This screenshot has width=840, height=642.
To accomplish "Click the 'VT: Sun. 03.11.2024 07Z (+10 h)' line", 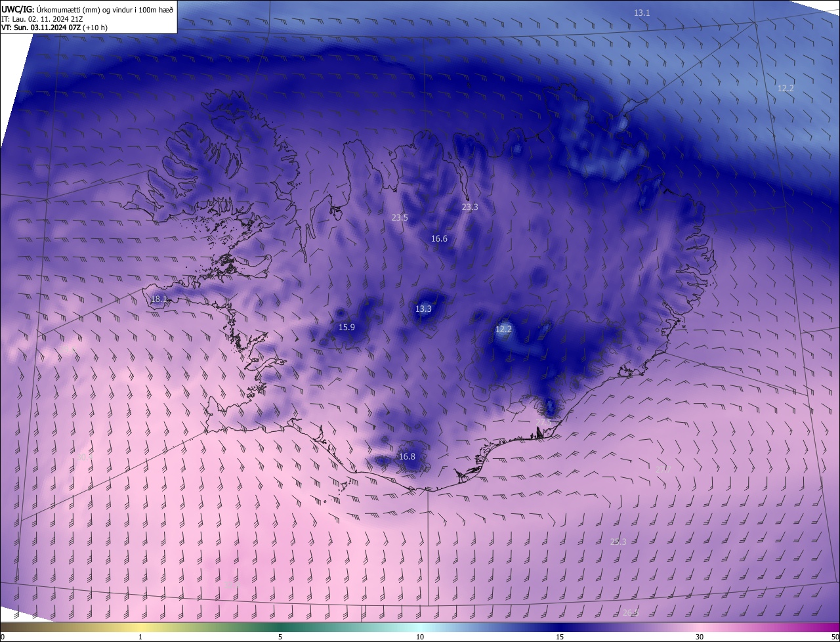I will [54, 28].
